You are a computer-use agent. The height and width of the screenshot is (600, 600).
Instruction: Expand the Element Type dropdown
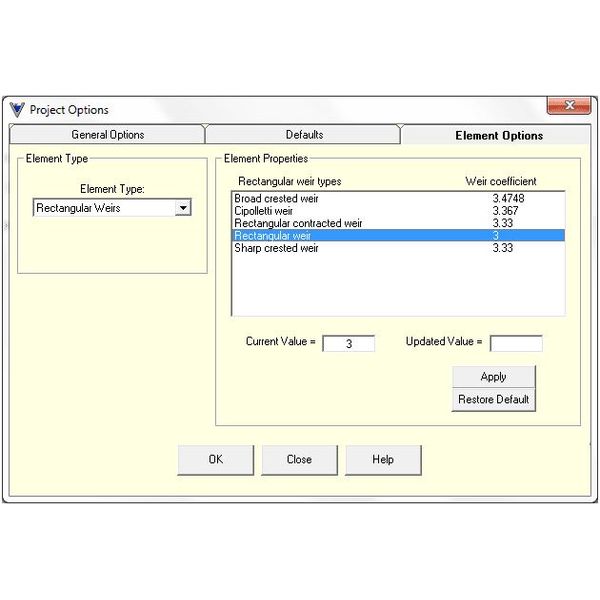[182, 208]
